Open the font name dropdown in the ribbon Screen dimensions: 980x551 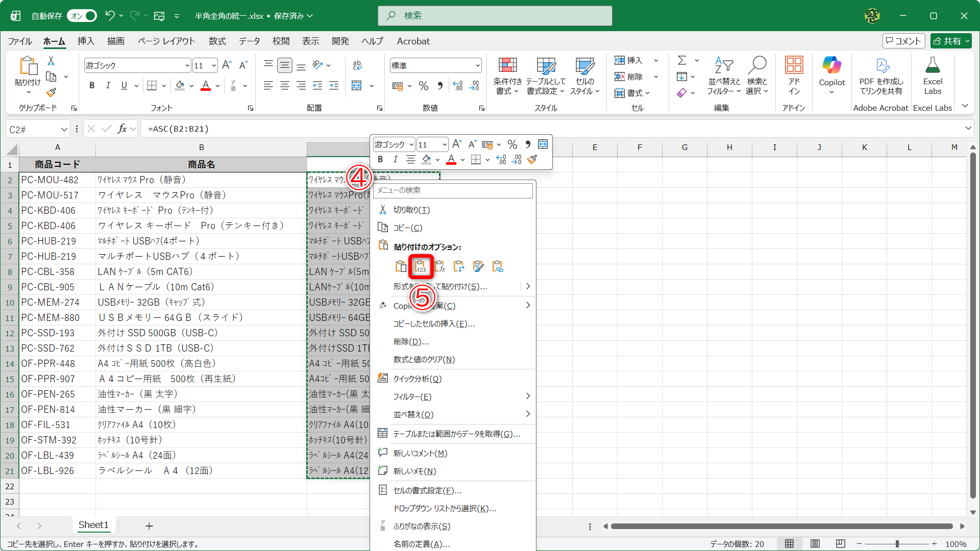[187, 66]
